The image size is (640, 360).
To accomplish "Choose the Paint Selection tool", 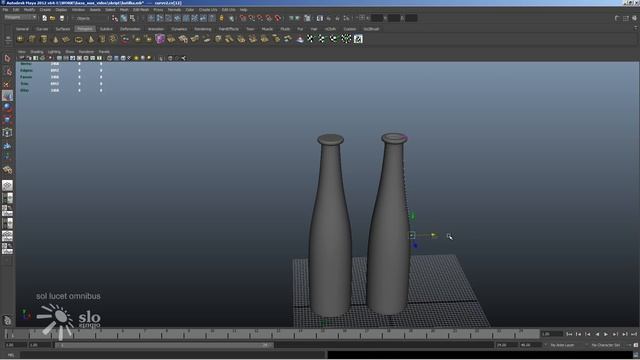I will point(7,84).
